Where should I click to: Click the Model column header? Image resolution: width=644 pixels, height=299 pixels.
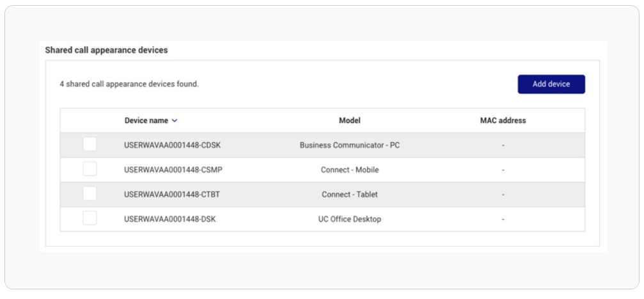349,120
